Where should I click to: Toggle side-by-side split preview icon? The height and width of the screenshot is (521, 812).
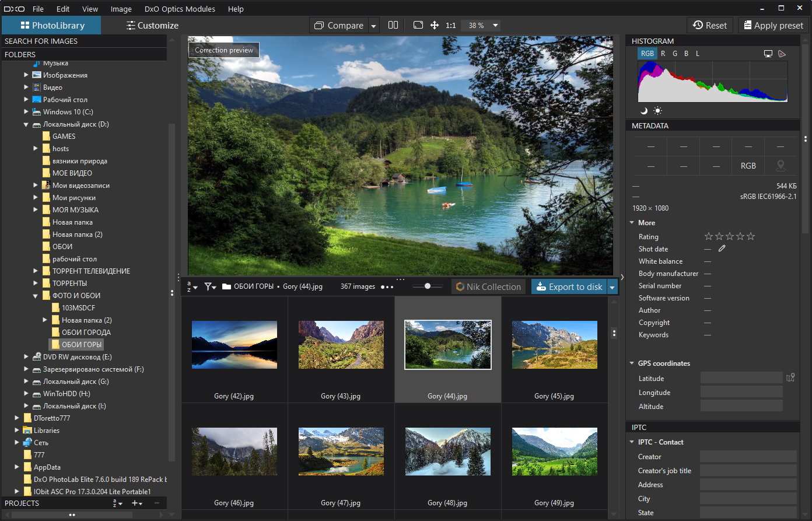click(393, 25)
